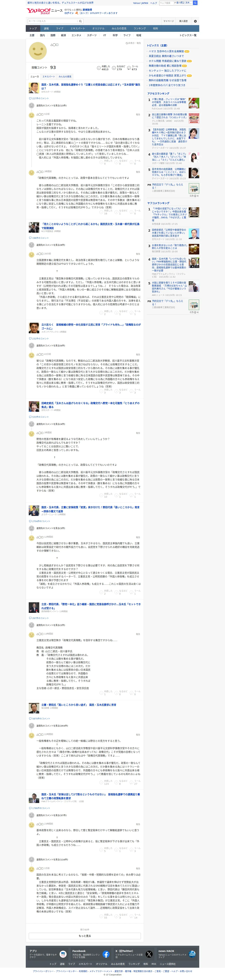Open マイページ
225x980 pixels.
point(168,21)
